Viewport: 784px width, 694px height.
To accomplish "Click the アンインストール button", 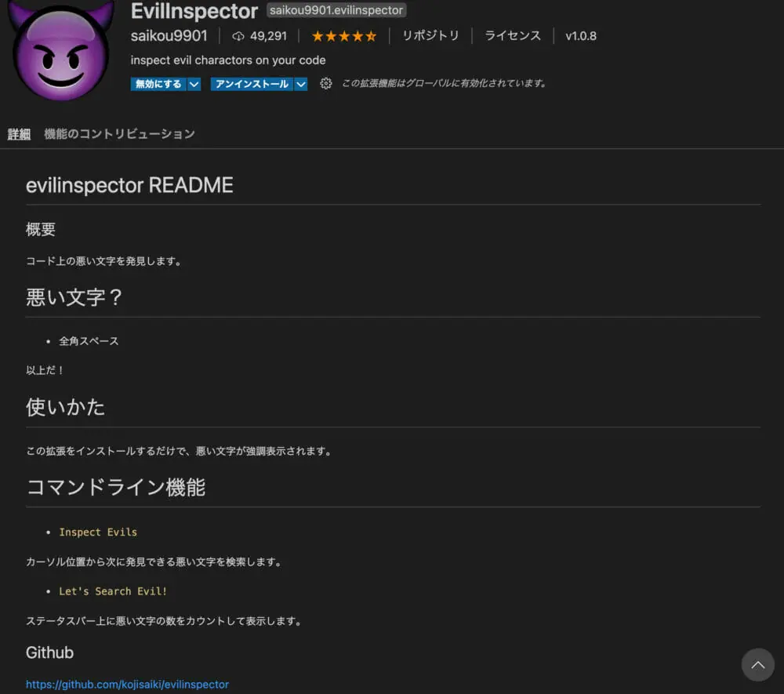I will [x=252, y=84].
